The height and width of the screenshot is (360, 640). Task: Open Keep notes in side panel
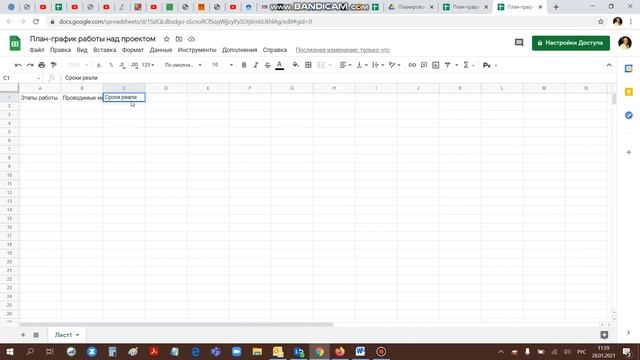click(x=629, y=92)
